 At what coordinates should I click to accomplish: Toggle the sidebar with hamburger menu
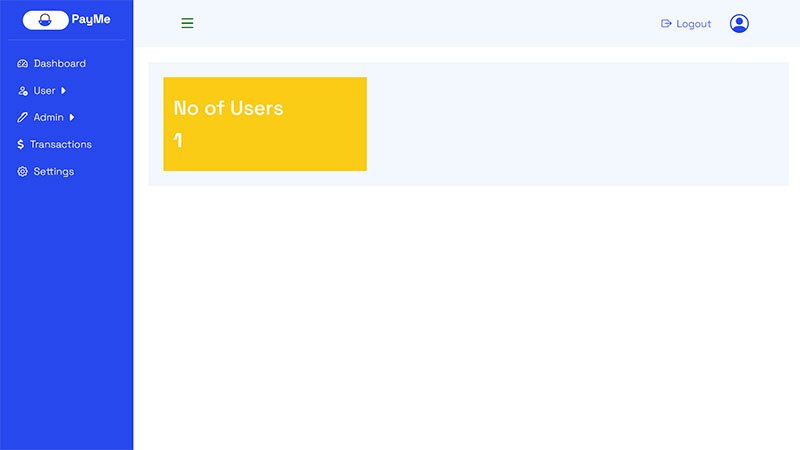(187, 23)
